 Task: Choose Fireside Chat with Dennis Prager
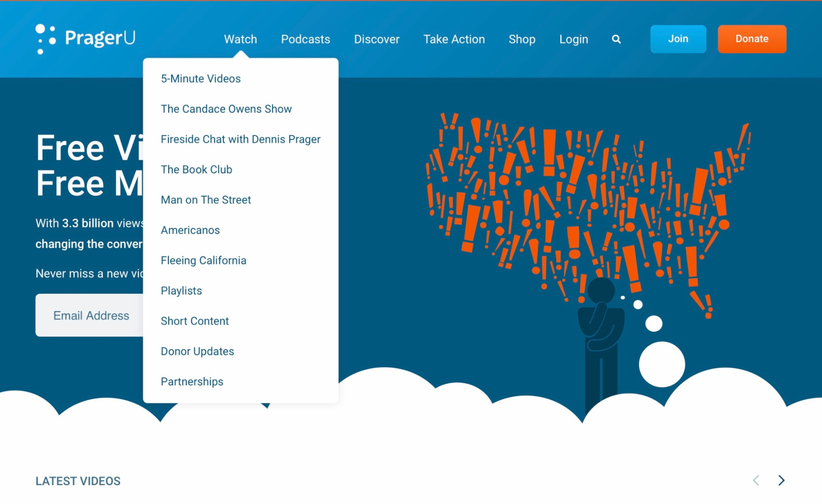coord(240,139)
